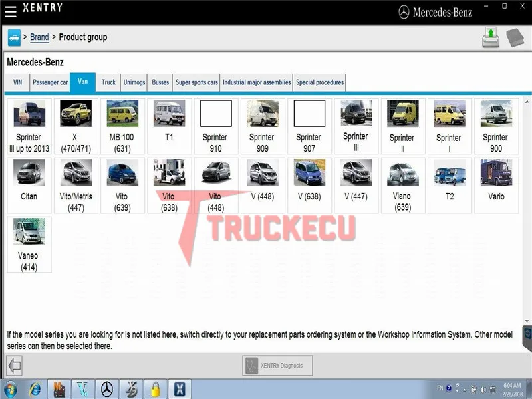
Task: Select V (638) blue van
Action: [309, 186]
